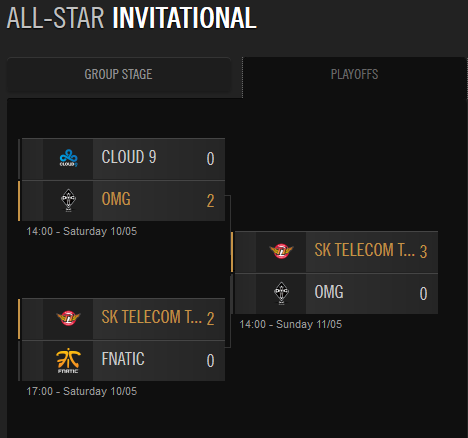Click the 17:00 Saturday 10/05 match time

coord(82,391)
